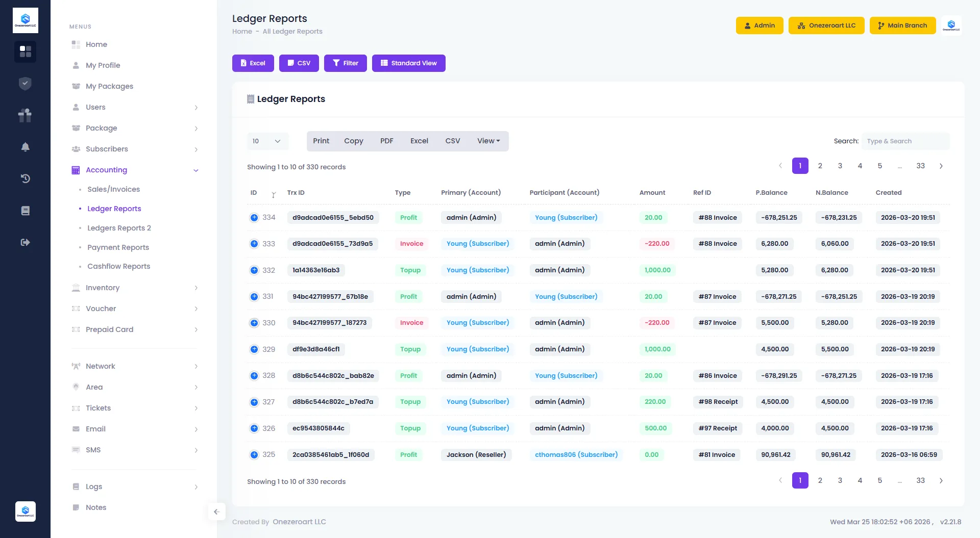The width and height of the screenshot is (980, 538).
Task: Click the Type & Search input field
Action: point(905,141)
